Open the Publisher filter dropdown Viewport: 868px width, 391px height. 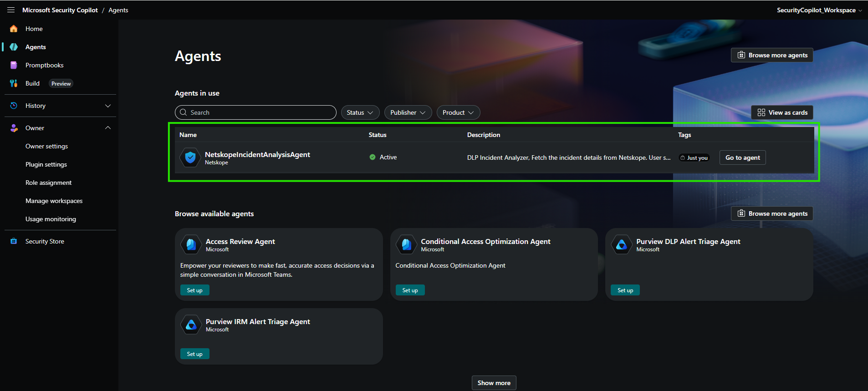coord(408,112)
